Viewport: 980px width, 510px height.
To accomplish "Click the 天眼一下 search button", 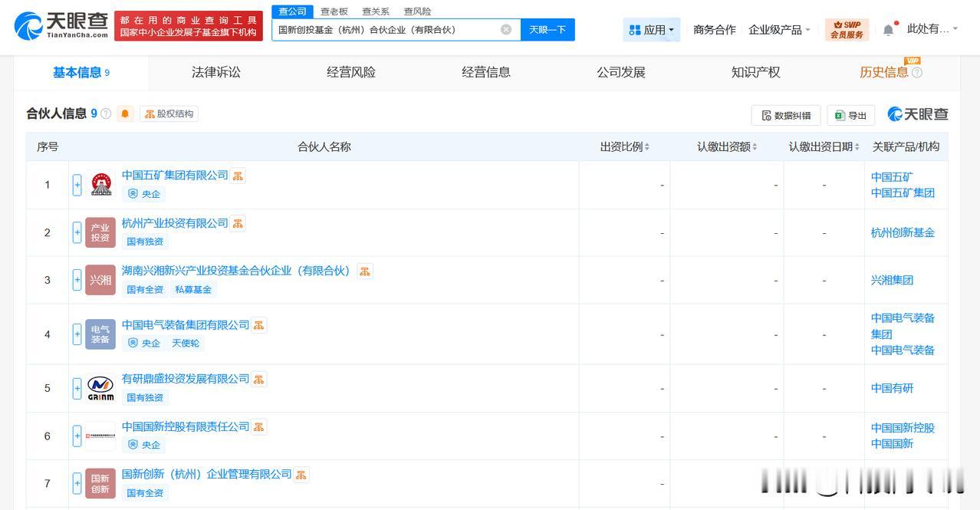I will click(x=548, y=29).
